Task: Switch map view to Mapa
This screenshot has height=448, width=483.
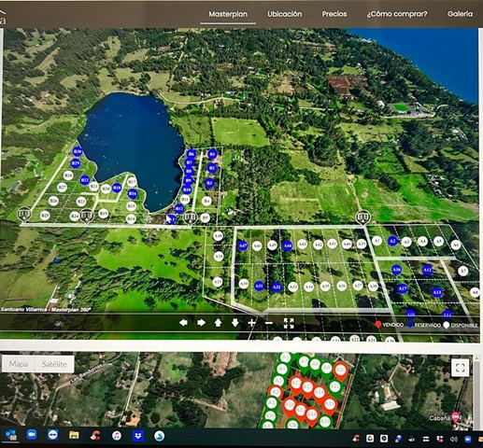Action: coord(18,364)
